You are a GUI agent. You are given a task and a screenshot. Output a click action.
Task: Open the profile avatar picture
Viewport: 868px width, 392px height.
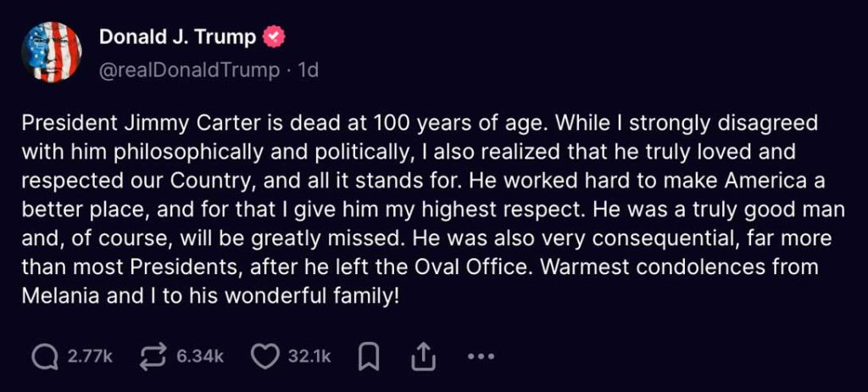(x=52, y=53)
